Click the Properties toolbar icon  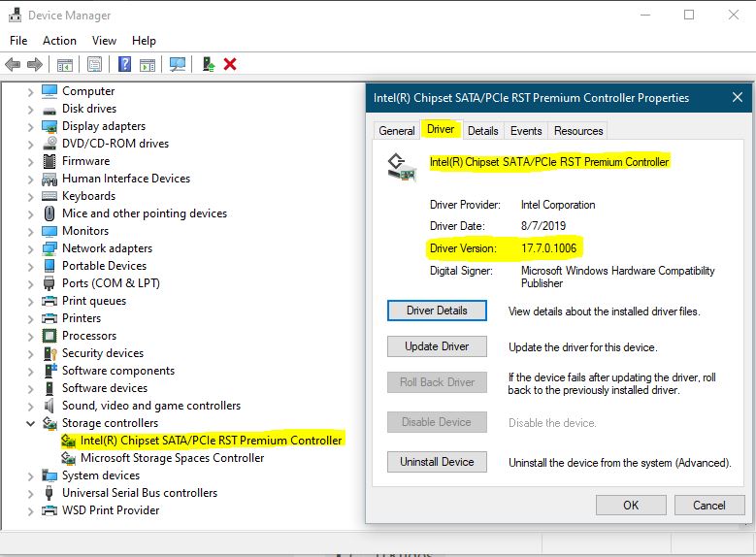(x=94, y=64)
